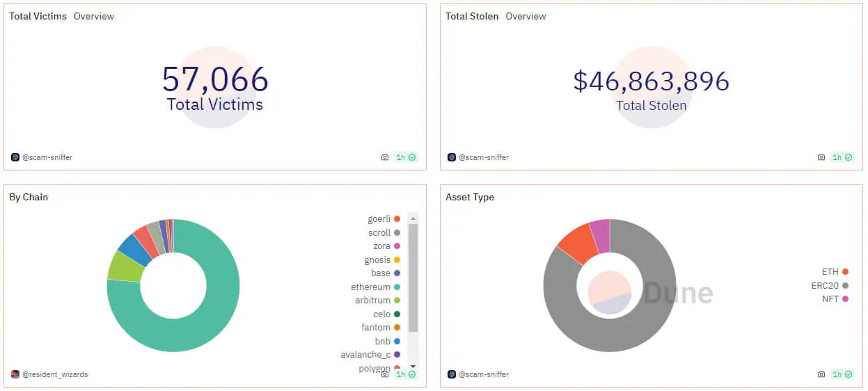The width and height of the screenshot is (868, 391).
Task: Click scam-sniffer avatar in Total Victims panel
Action: [15, 157]
